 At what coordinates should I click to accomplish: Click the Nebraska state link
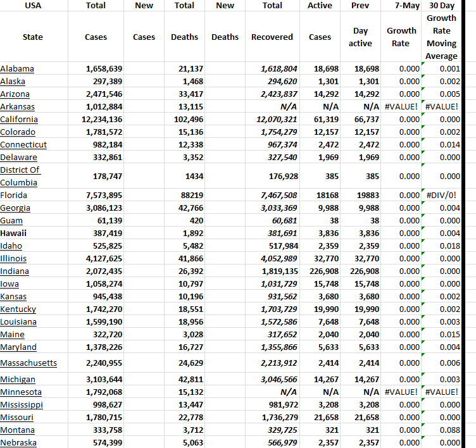pos(18,442)
